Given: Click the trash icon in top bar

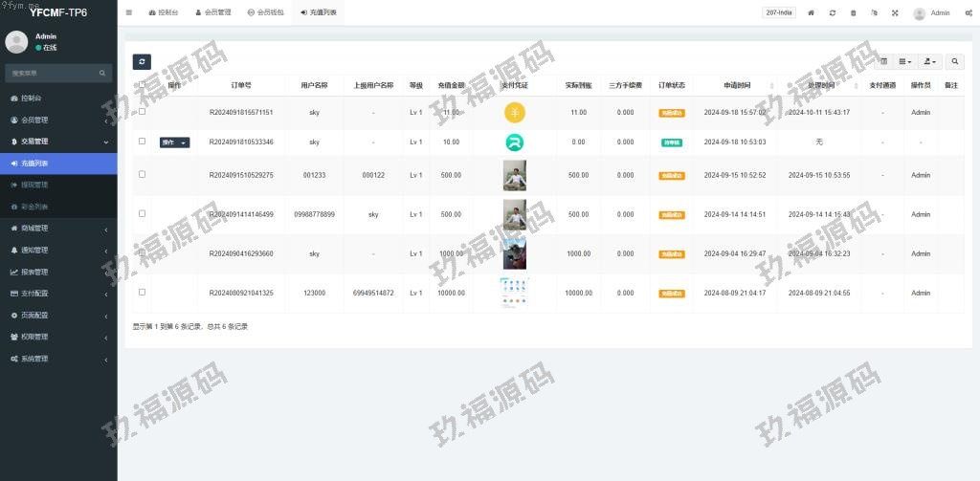Looking at the screenshot, I should pos(853,13).
